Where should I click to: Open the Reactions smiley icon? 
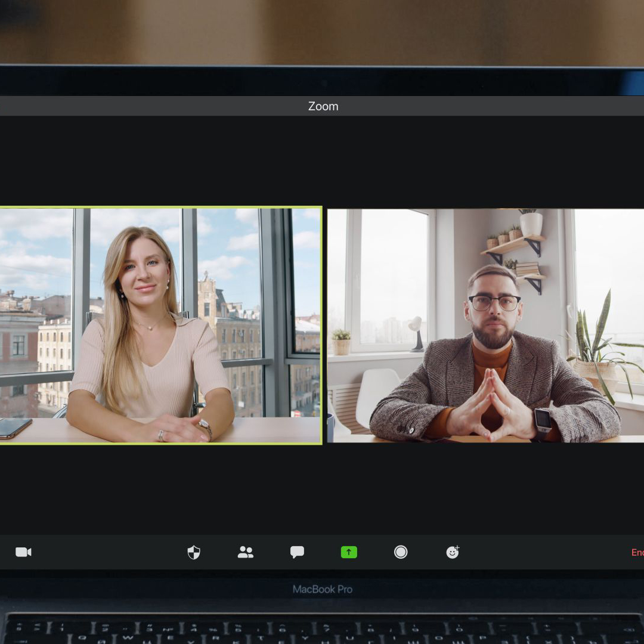pos(453,552)
